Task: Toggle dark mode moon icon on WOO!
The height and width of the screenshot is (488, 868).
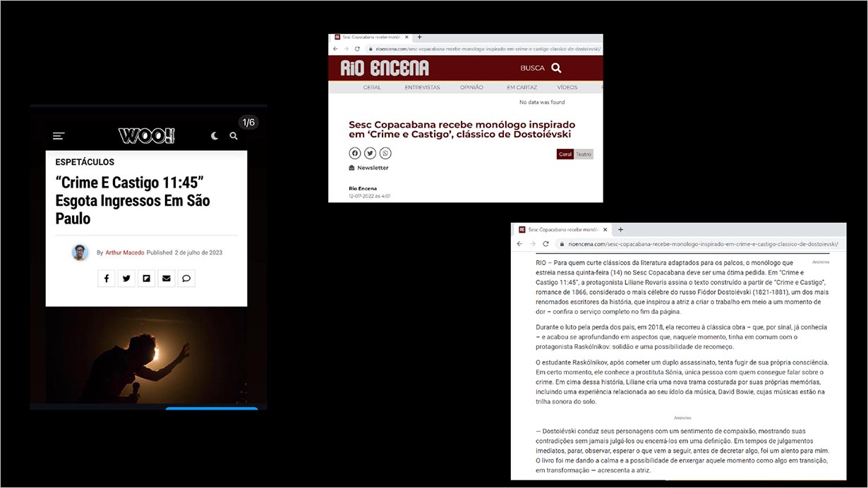Action: [x=215, y=136]
